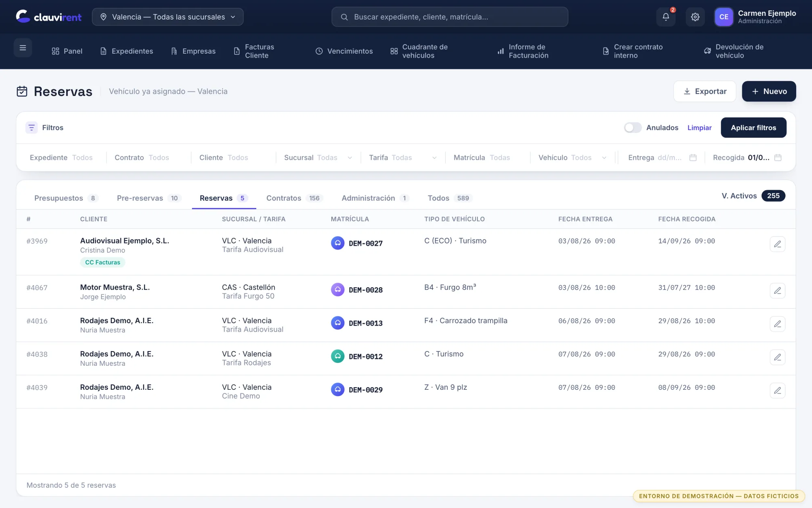Click the Matrícula filter field

(487, 158)
